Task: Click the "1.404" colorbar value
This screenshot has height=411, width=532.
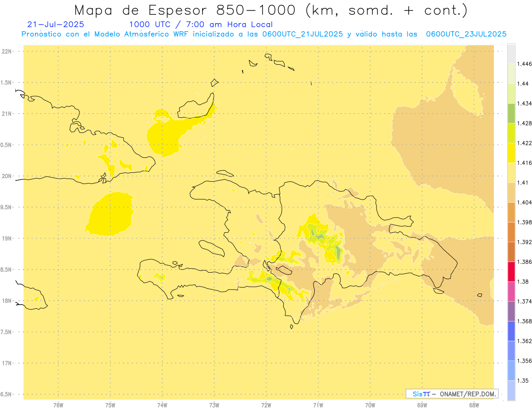Action: 525,203
